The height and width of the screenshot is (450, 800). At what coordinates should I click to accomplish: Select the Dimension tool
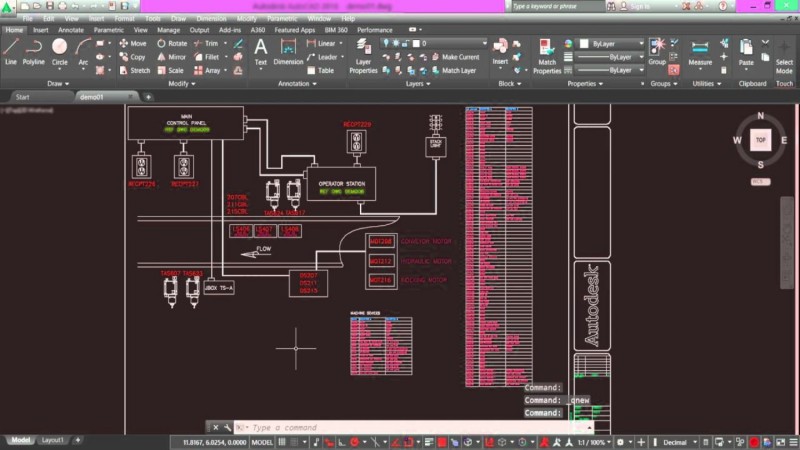288,52
